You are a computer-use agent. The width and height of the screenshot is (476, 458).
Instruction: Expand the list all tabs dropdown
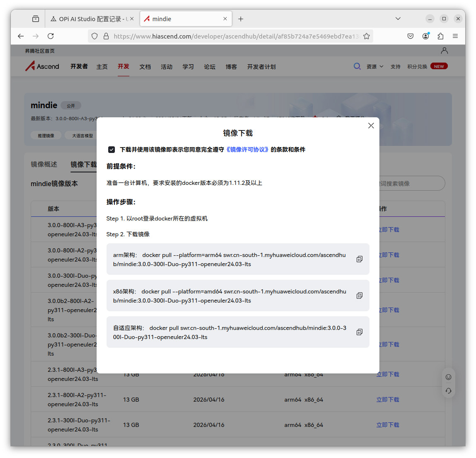coord(398,19)
